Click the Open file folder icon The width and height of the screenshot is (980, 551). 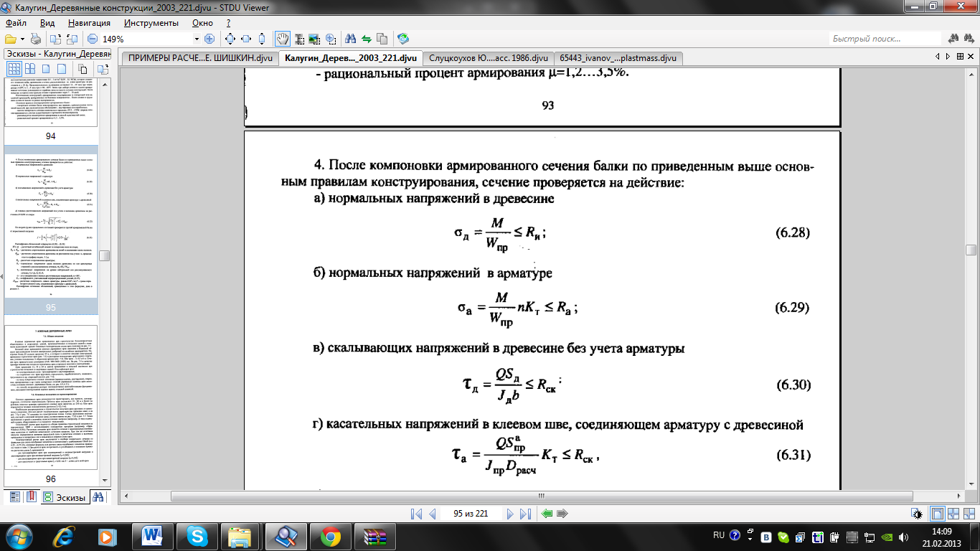tap(10, 39)
